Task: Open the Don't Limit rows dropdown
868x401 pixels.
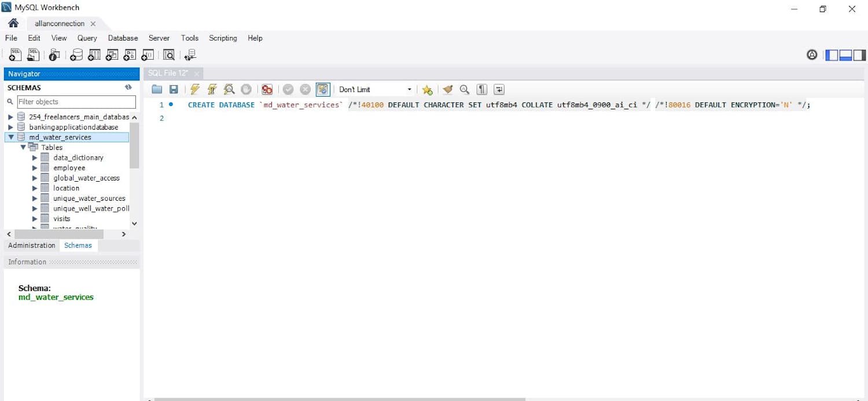Action: coord(376,89)
